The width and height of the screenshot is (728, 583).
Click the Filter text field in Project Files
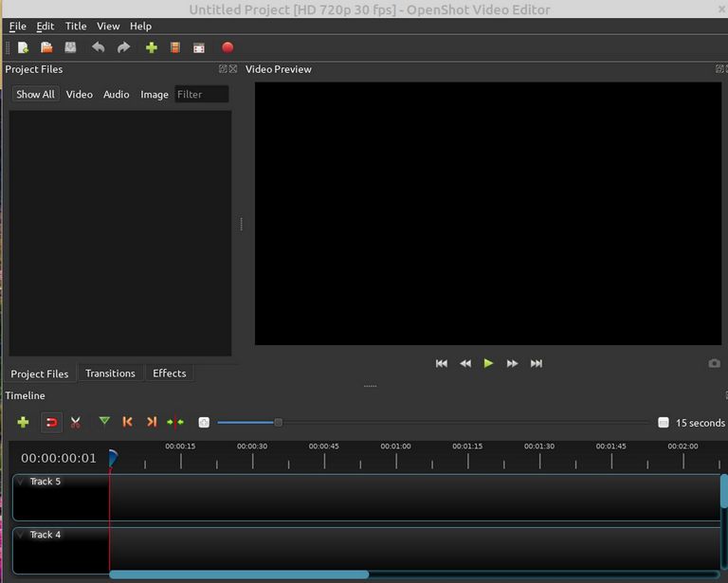pyautogui.click(x=202, y=95)
